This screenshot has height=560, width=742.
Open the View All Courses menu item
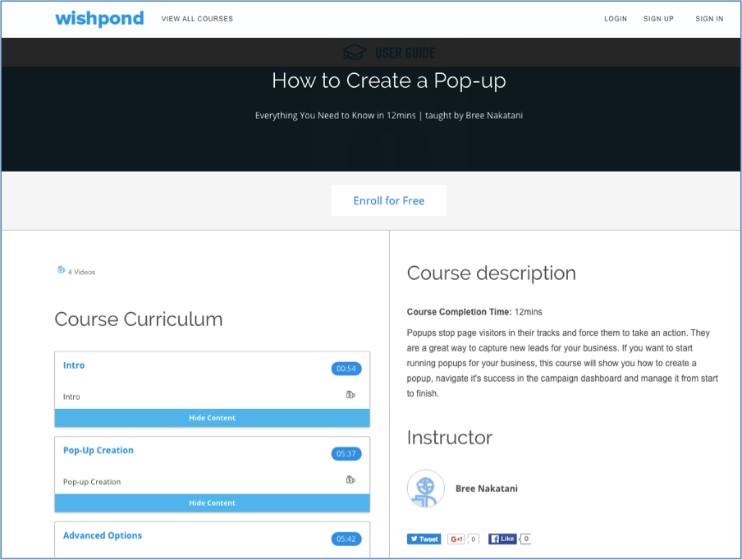197,19
